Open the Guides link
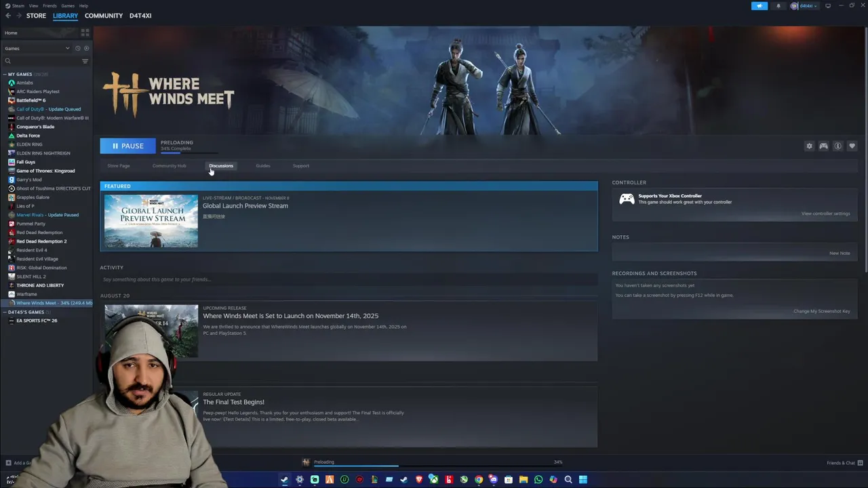 coord(263,165)
